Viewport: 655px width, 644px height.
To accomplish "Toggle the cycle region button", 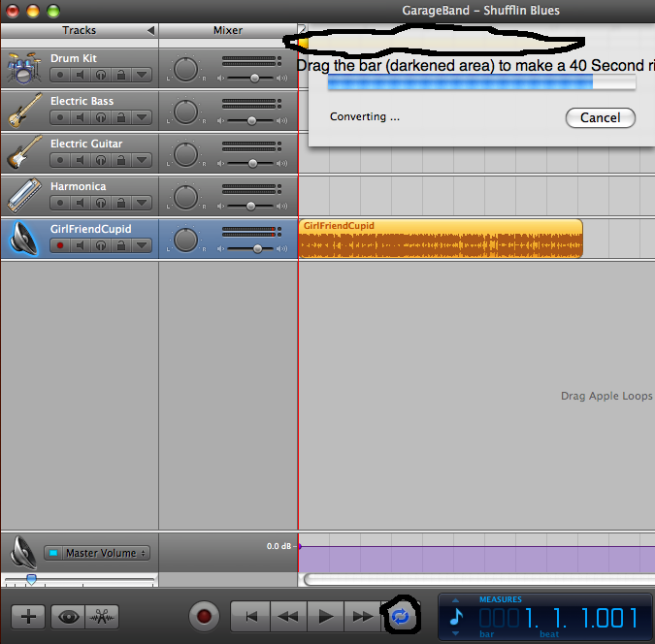I will click(x=401, y=617).
